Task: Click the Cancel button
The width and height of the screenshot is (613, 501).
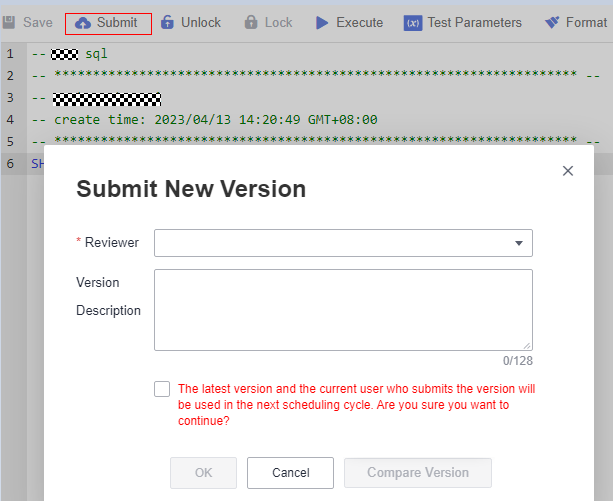Action: pyautogui.click(x=290, y=473)
